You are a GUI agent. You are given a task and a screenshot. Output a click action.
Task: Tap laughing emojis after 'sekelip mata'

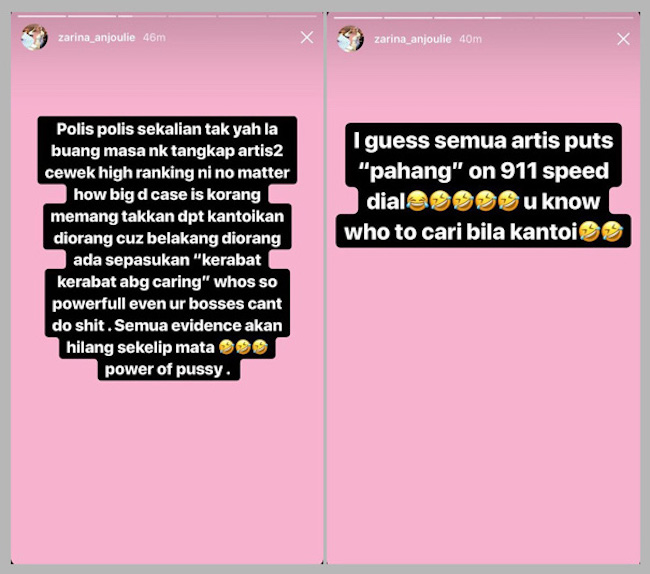point(243,347)
